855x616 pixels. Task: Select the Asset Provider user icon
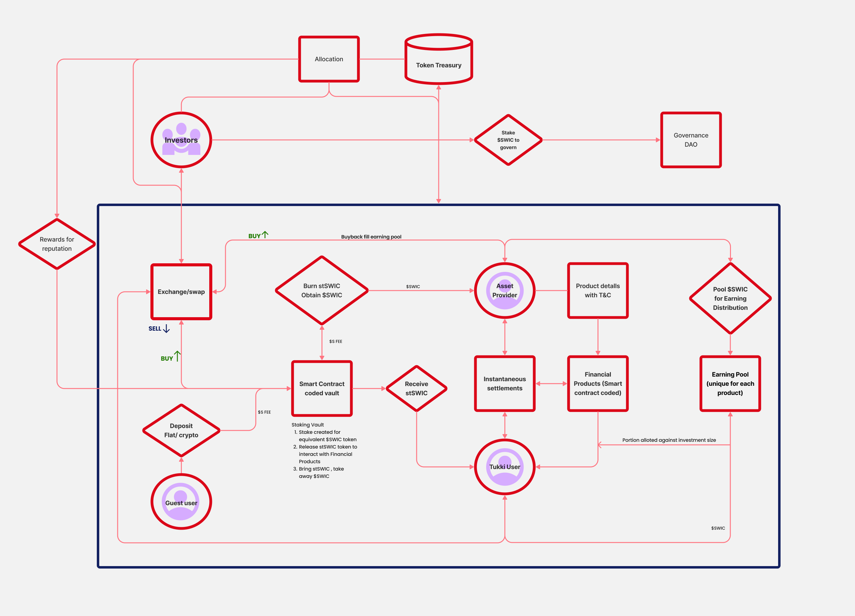tap(505, 291)
